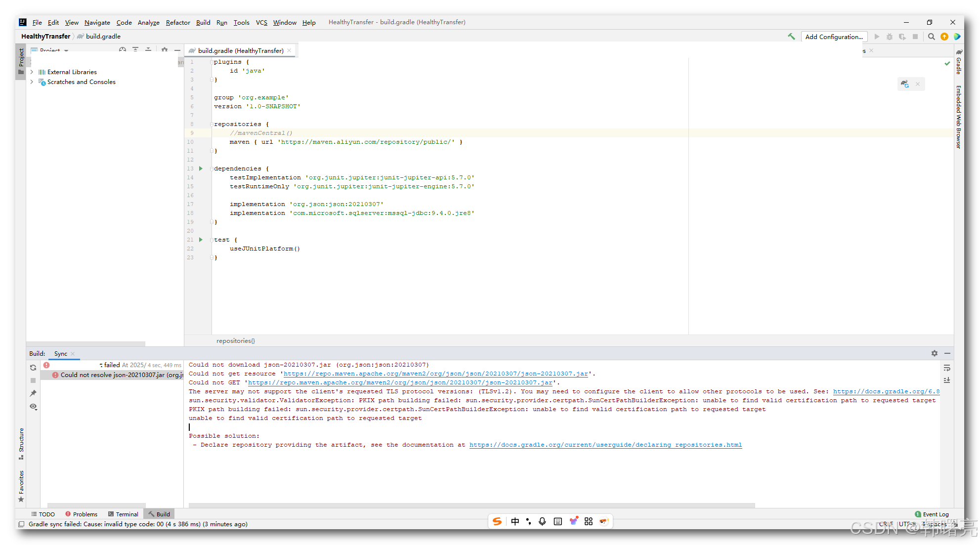Click the build output horizontal scrollbar
The image size is (980, 545).
pos(472,505)
